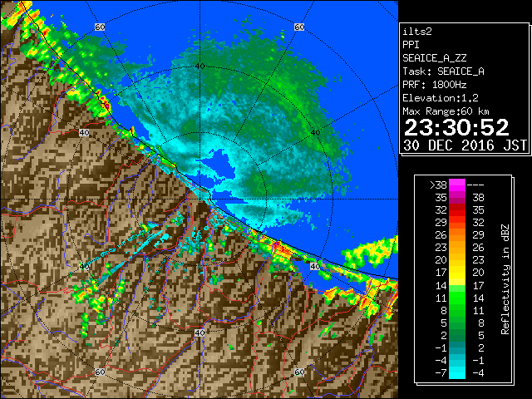Click the 'ilts2' radar site label
The width and height of the screenshot is (532, 399).
tap(417, 32)
